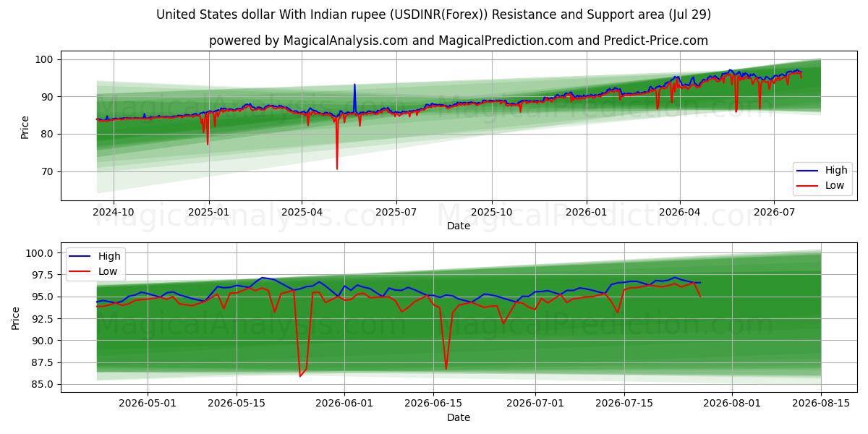Click 'Low' in the top chart legend
The image size is (868, 434).
(835, 185)
